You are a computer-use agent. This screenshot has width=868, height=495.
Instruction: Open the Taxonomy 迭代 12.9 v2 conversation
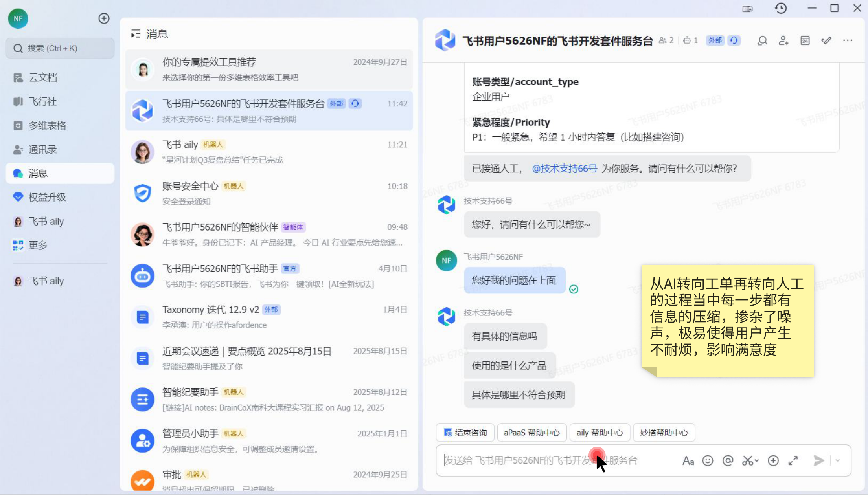[269, 317]
